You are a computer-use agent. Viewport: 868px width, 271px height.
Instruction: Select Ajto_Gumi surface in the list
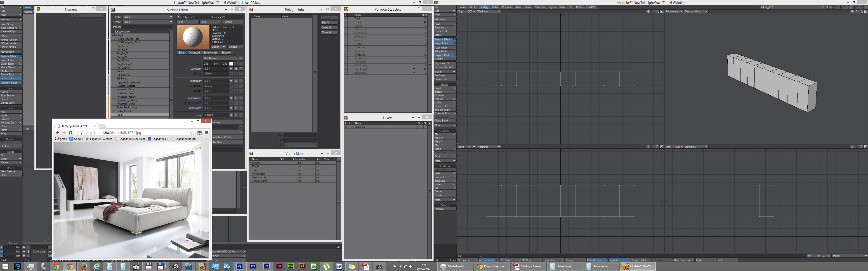[x=122, y=57]
